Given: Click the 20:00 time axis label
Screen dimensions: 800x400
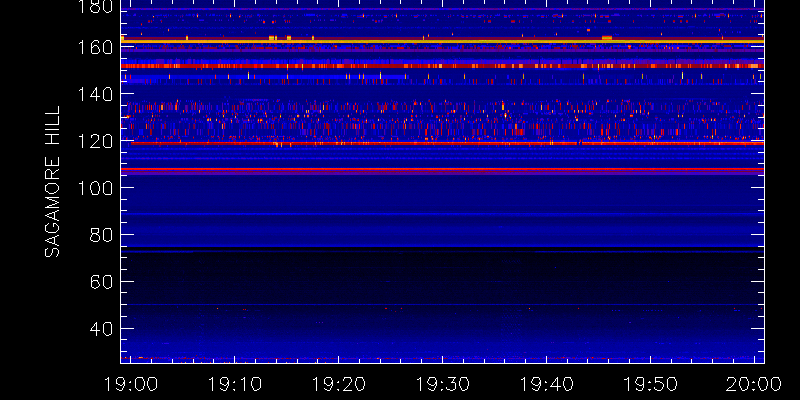Looking at the screenshot, I should point(754,384).
